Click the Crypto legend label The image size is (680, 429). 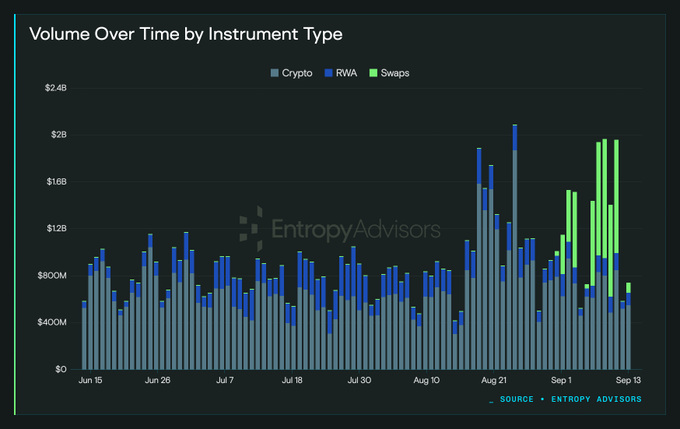click(297, 73)
